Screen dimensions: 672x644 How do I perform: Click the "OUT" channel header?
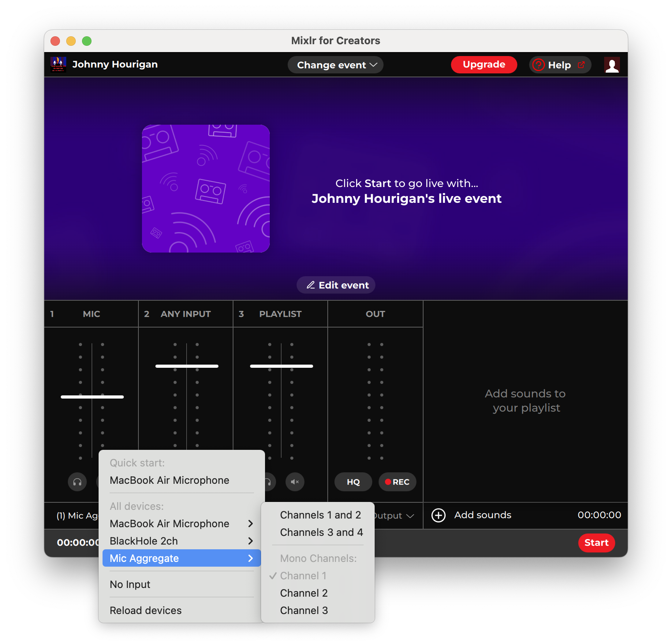[375, 314]
